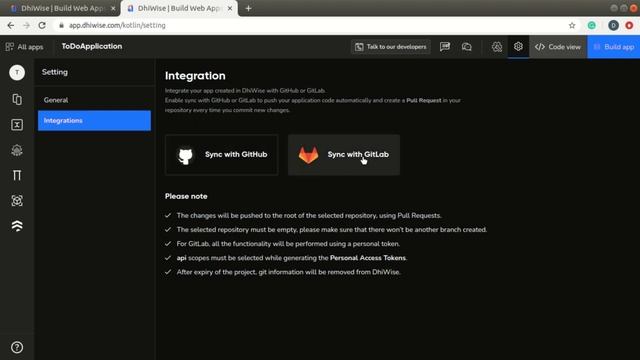Open the feedback message icon in header
Image resolution: width=640 pixels, height=360 pixels.
(445, 47)
